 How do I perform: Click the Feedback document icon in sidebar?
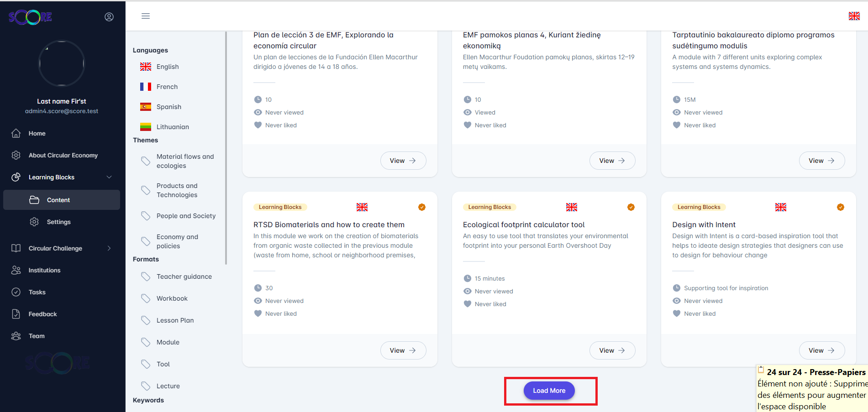coord(16,314)
